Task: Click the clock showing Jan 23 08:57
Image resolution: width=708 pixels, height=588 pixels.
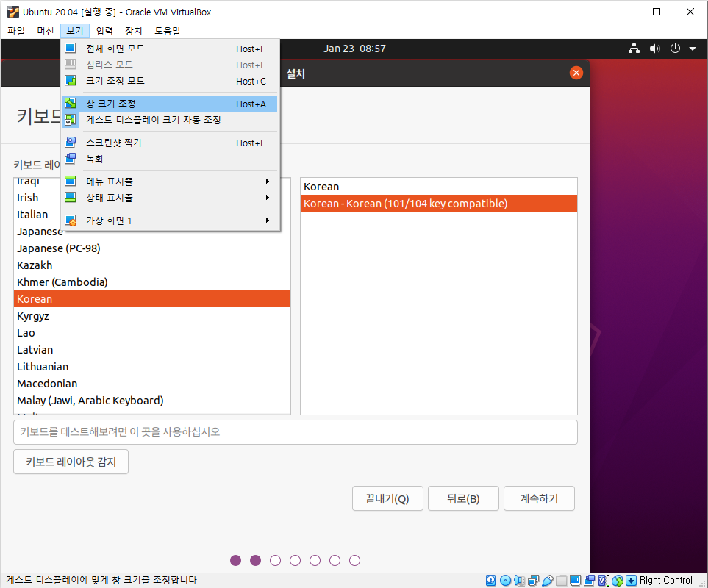Action: coord(354,49)
